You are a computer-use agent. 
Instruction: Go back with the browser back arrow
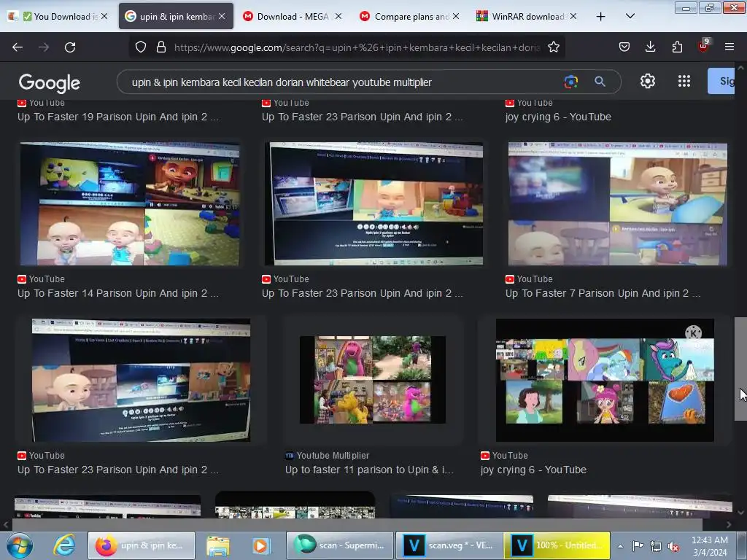click(x=18, y=47)
